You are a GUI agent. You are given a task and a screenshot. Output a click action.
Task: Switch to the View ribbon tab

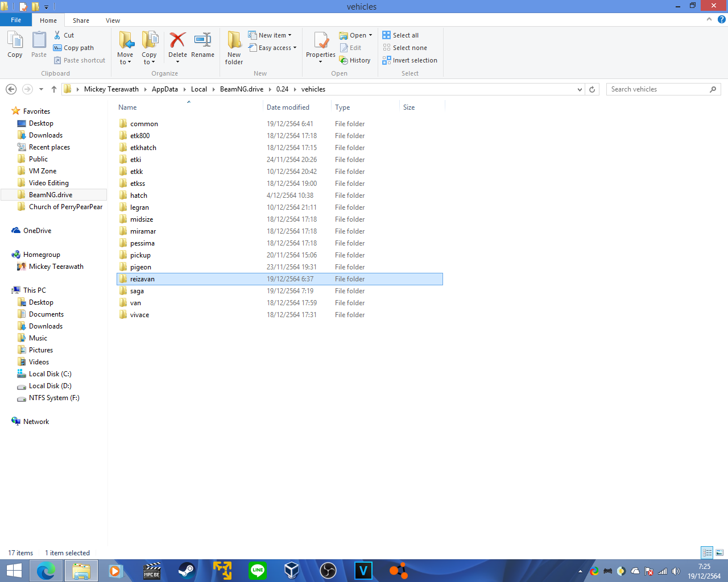pyautogui.click(x=113, y=20)
